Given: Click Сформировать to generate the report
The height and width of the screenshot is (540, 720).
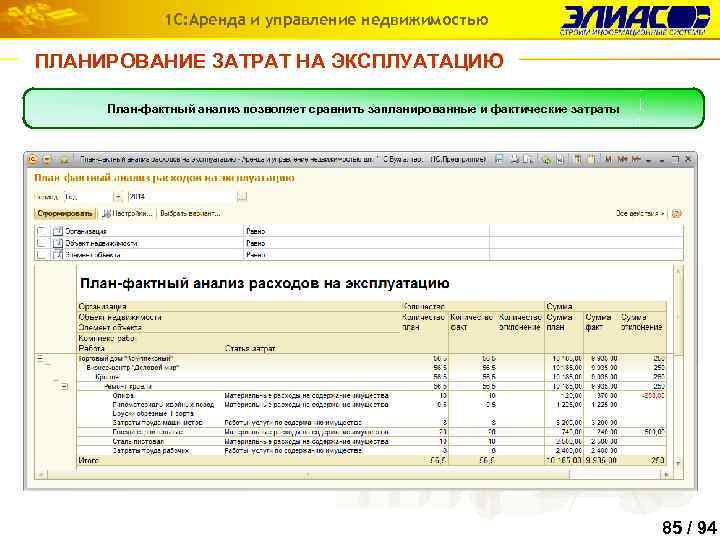Looking at the screenshot, I should pos(65,214).
